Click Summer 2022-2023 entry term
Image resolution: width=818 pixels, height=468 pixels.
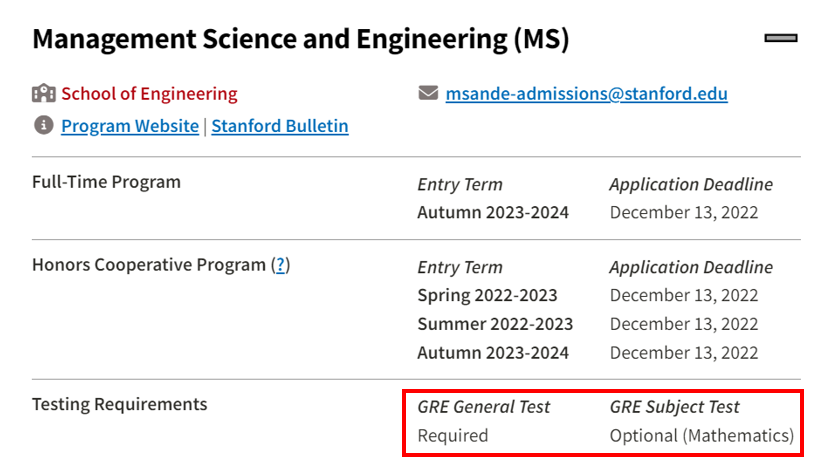coord(495,324)
